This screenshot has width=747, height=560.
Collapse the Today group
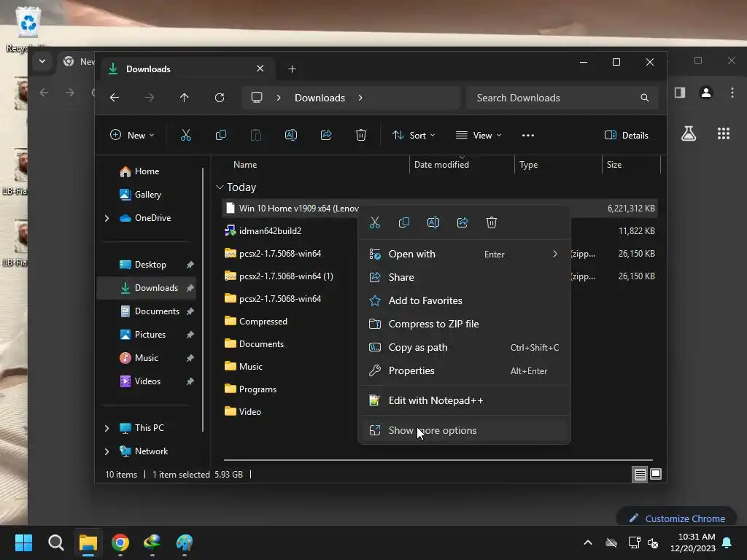coord(220,187)
